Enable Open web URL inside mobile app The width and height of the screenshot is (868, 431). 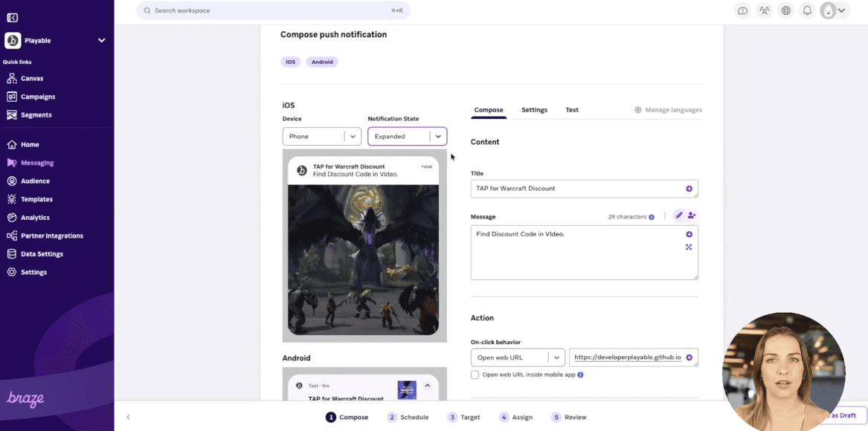pyautogui.click(x=475, y=375)
